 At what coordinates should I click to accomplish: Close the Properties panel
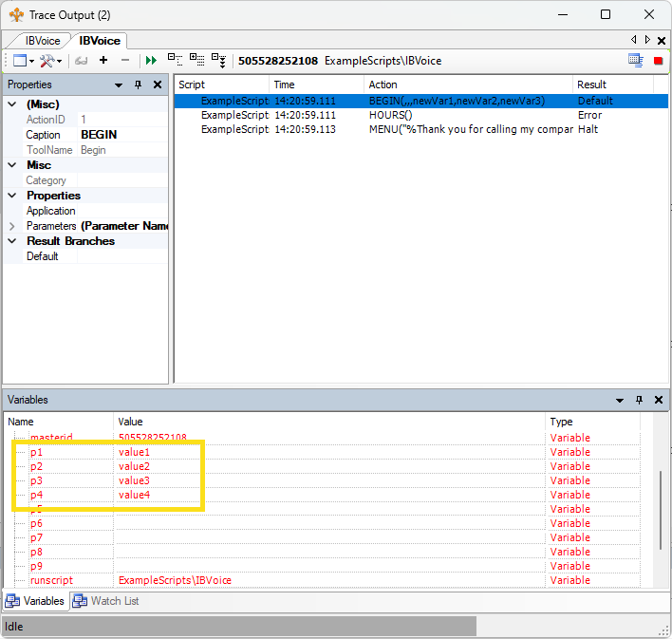[x=158, y=85]
